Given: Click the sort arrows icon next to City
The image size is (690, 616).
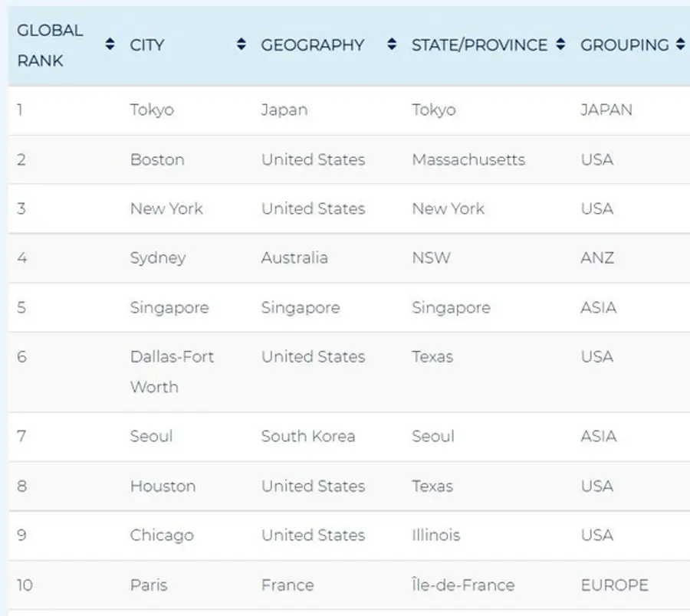Looking at the screenshot, I should click(x=242, y=45).
